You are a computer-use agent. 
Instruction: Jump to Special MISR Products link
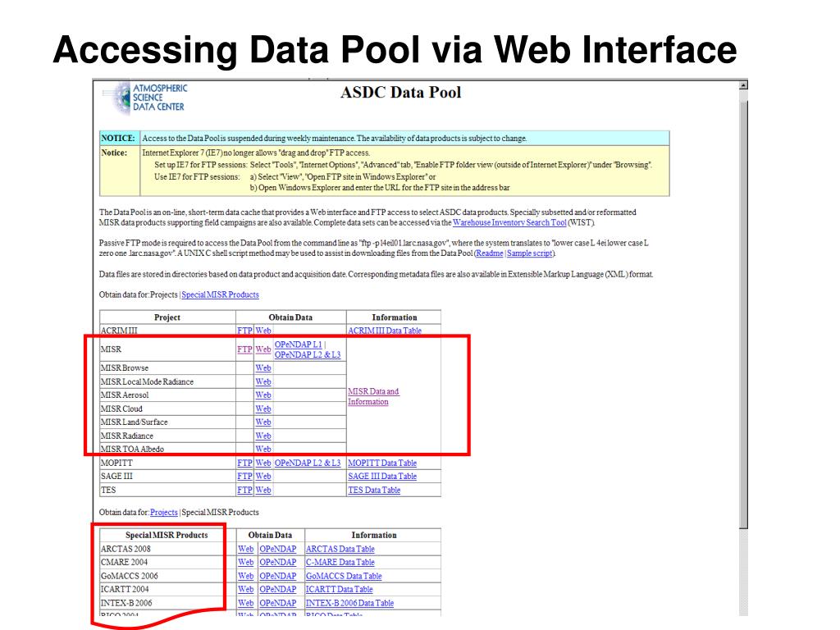tap(220, 294)
